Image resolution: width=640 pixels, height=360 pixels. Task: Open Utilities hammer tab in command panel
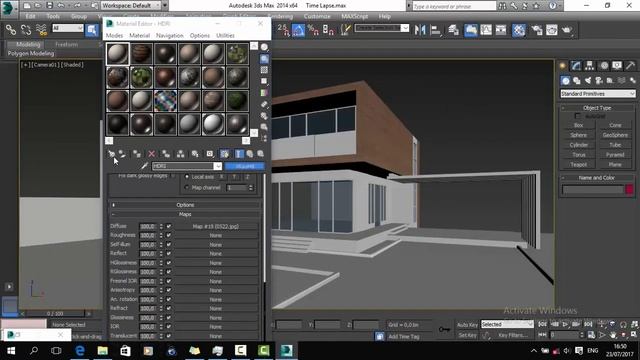pyautogui.click(x=630, y=66)
